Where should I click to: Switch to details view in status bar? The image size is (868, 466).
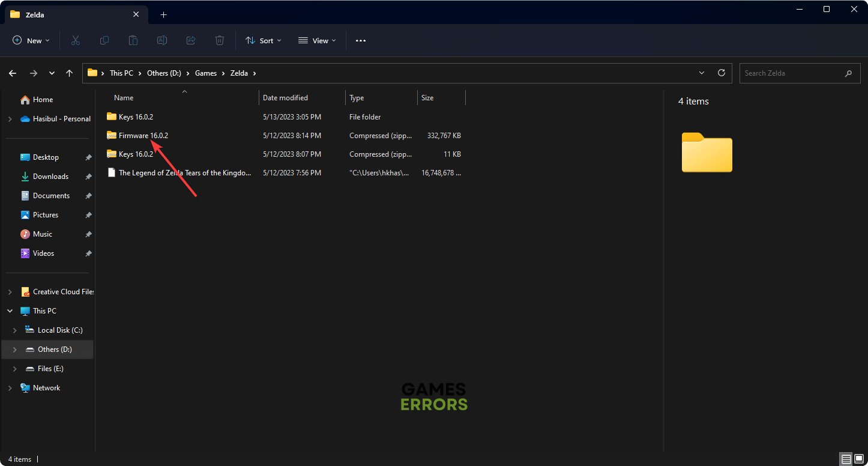pos(846,459)
